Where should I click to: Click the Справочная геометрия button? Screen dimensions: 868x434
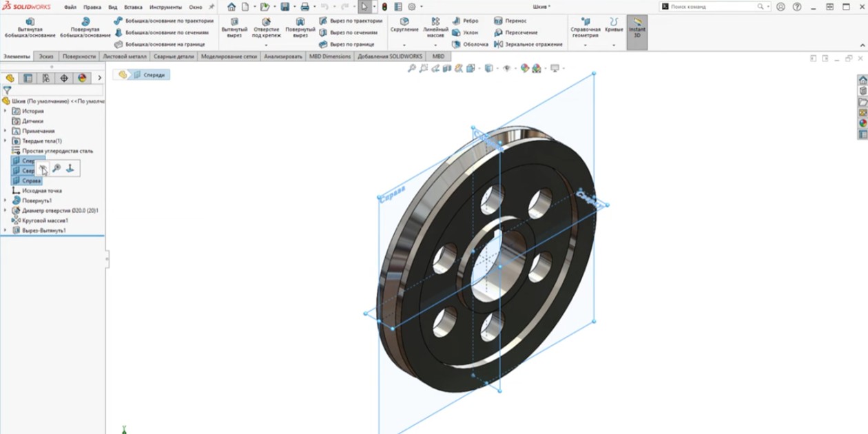pyautogui.click(x=585, y=28)
